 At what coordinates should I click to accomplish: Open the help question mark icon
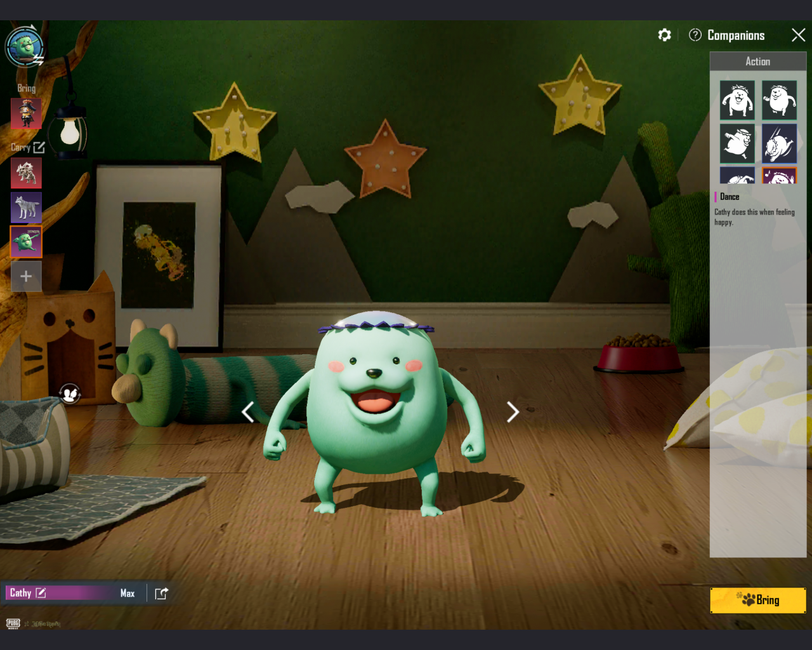[695, 35]
